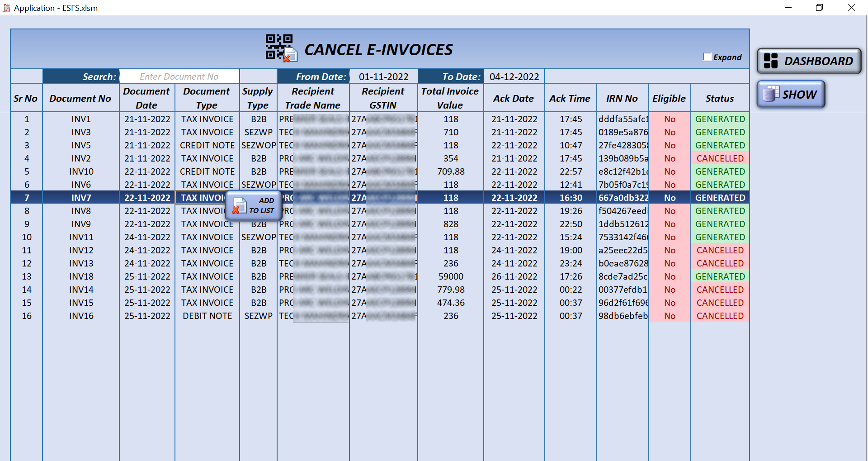868x461 pixels.
Task: Open the DASHBOARD button
Action: click(x=809, y=61)
